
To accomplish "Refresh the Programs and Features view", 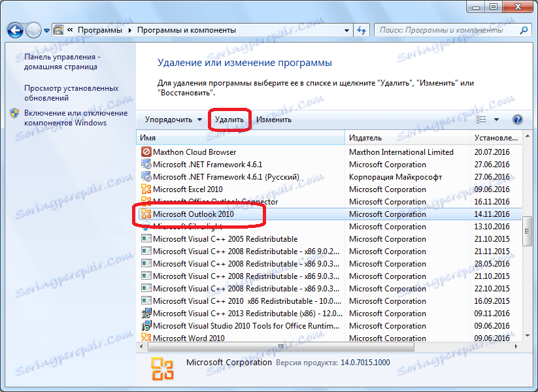I will 361,30.
